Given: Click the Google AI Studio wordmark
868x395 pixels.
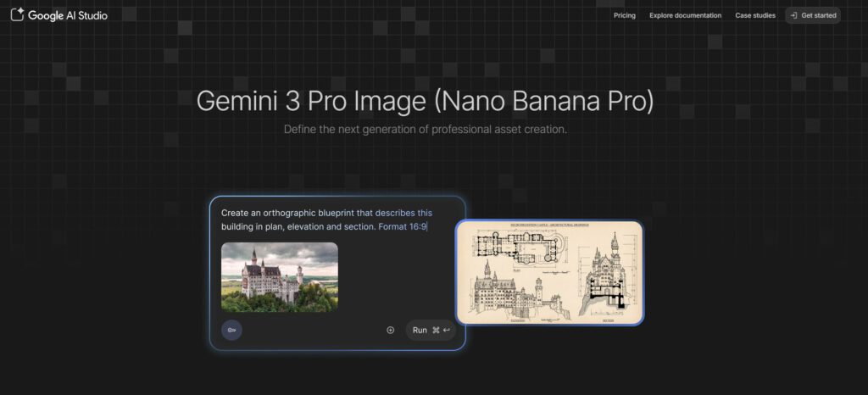Looking at the screenshot, I should tap(68, 15).
